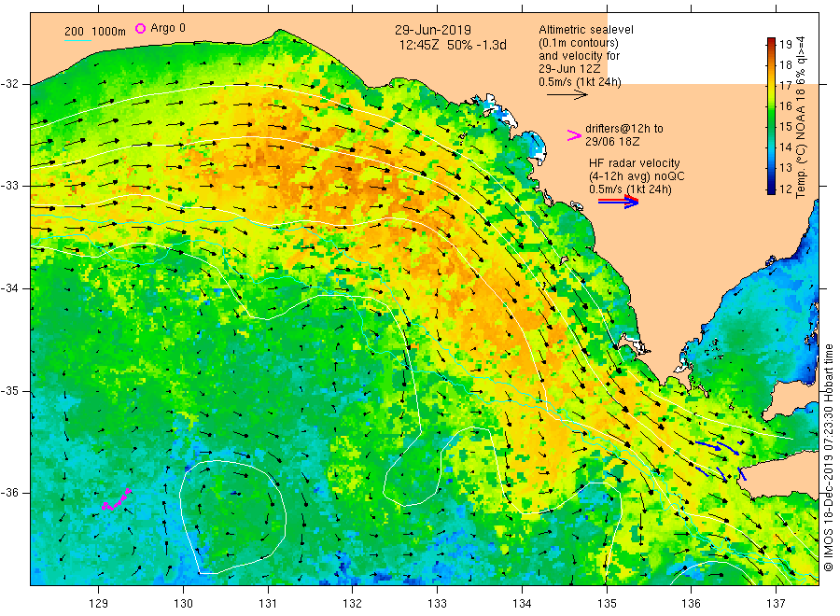The height and width of the screenshot is (616, 840).
Task: Click the closed sea-level contour near 130.5E -36.5
Action: pos(232,517)
